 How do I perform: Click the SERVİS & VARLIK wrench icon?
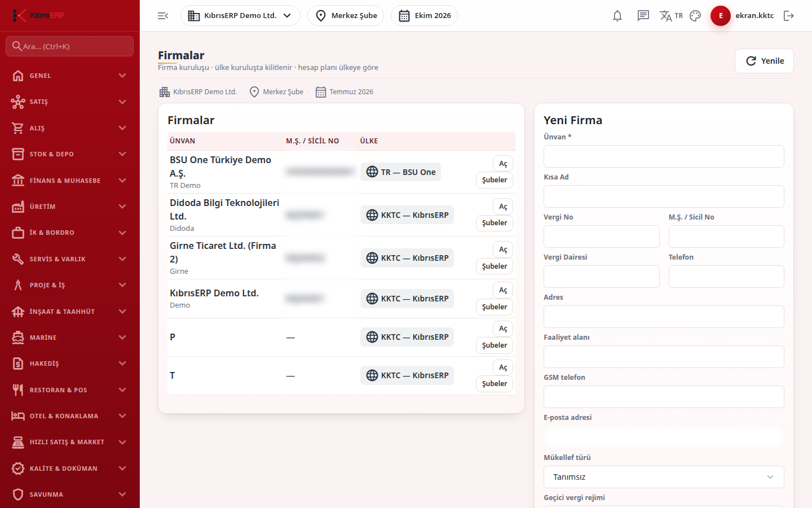pos(18,259)
